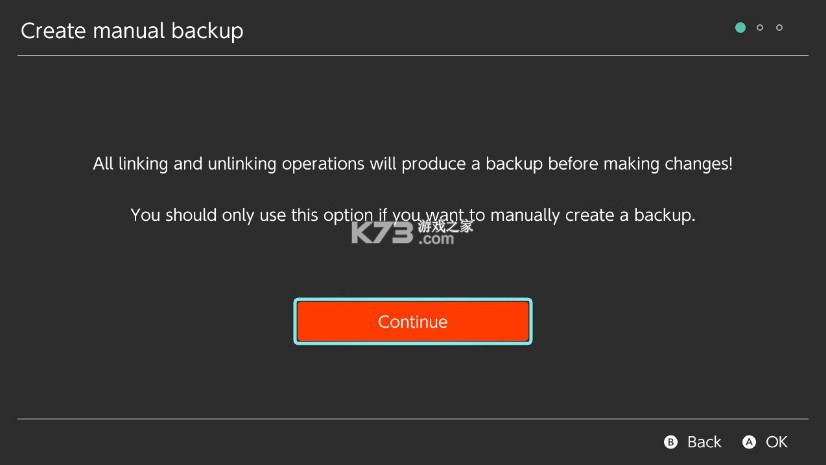Click the 游戏之家 watermark text
Viewport: 826px width, 465px height.
click(x=446, y=226)
